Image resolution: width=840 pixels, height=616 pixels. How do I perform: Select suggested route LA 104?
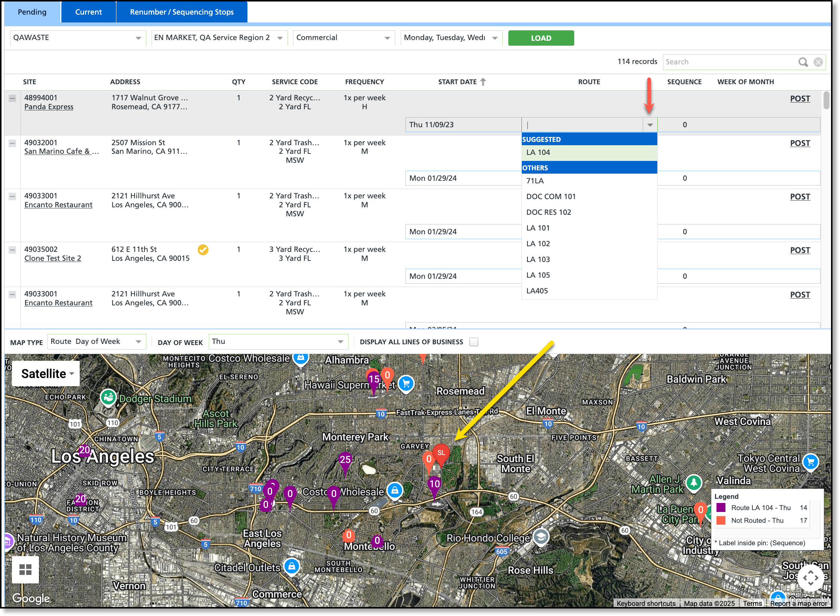coord(538,152)
